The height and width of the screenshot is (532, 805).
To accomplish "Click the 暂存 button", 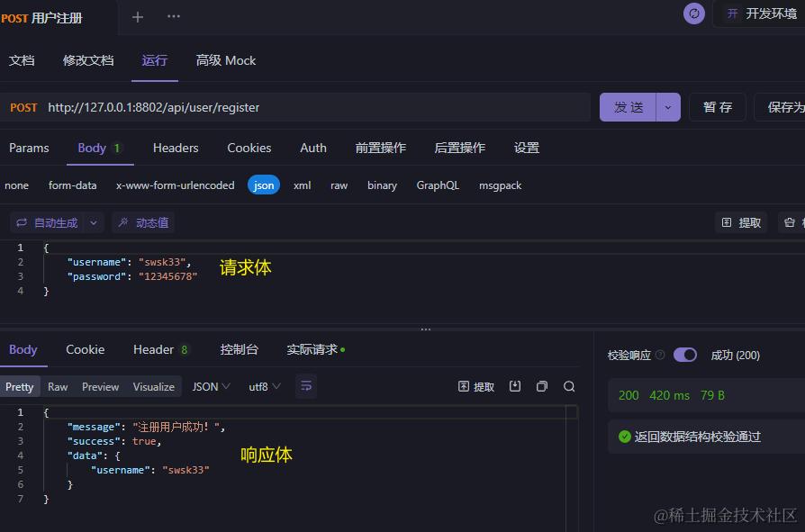I will click(718, 107).
